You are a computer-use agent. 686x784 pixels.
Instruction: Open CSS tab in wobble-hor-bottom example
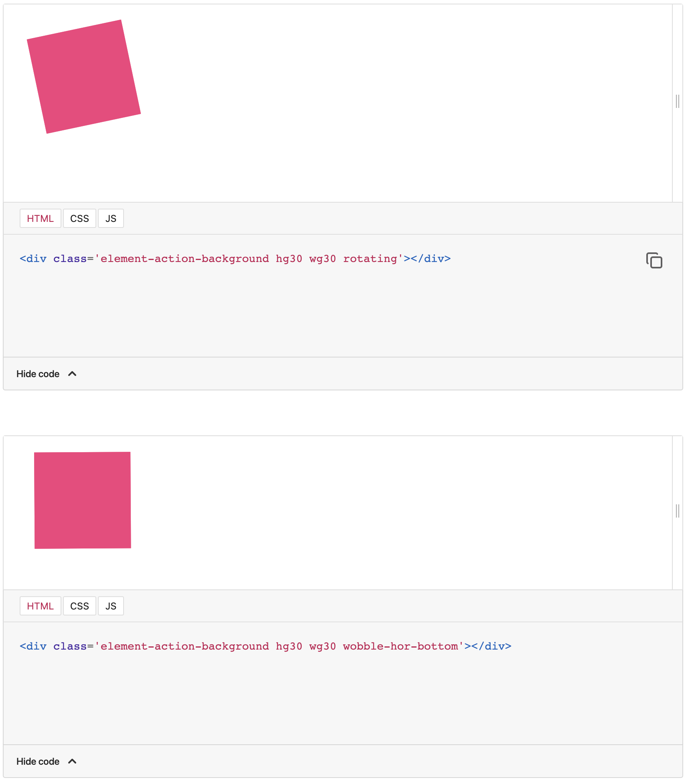(79, 606)
